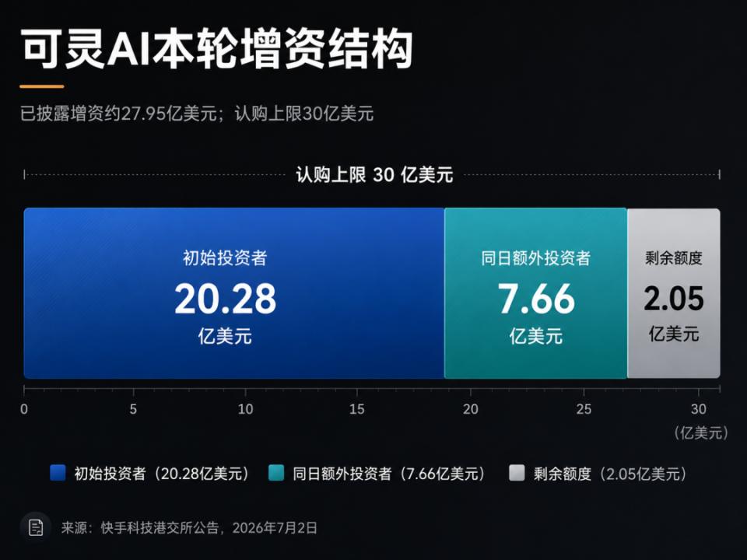Click the value 20.28 in the blue bar
This screenshot has height=560, width=747.
click(x=226, y=299)
